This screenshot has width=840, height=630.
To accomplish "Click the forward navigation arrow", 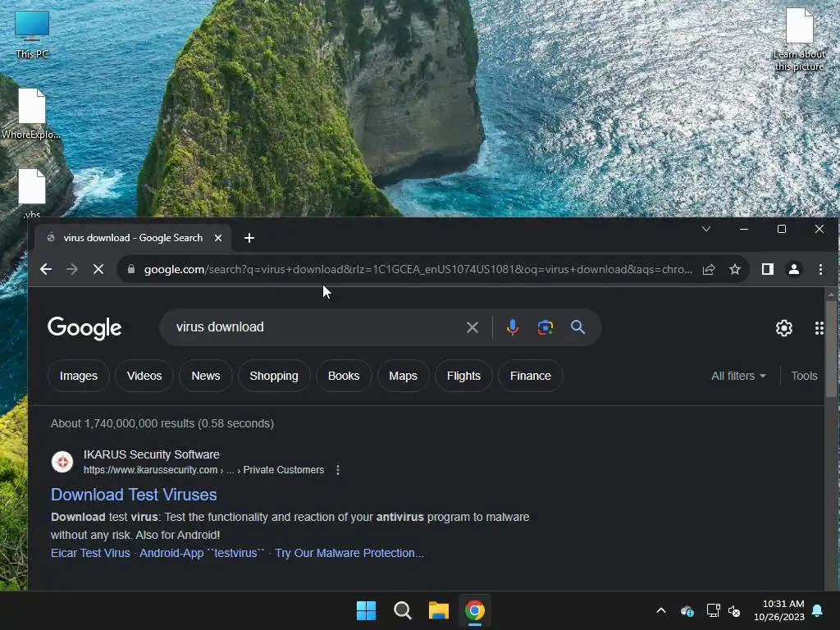I will [72, 269].
